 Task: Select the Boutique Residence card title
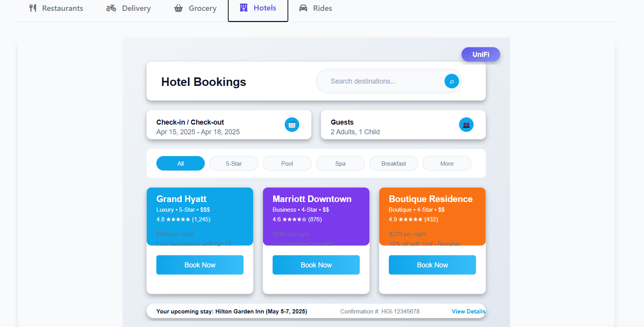430,199
